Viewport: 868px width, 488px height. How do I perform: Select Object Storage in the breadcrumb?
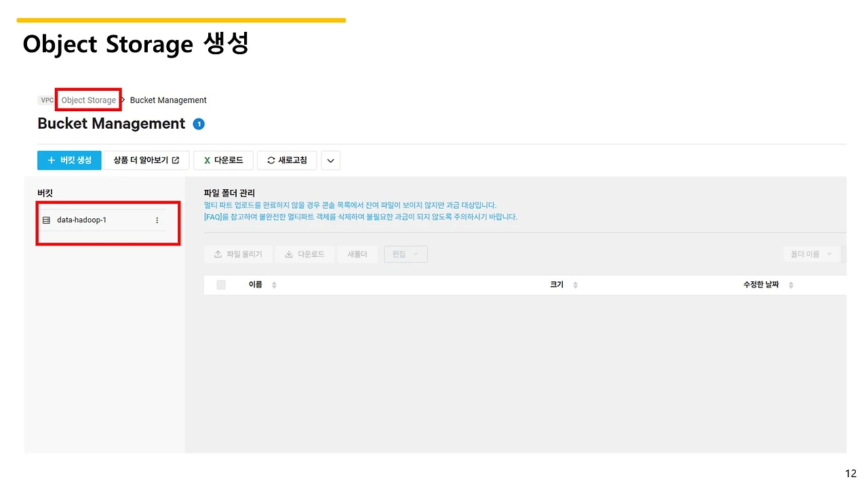(88, 100)
